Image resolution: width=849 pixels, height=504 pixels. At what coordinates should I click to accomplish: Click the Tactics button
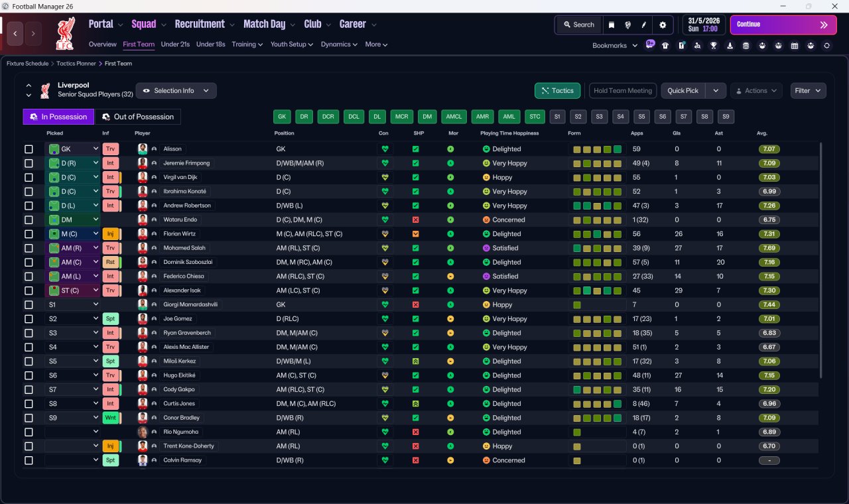tap(557, 91)
